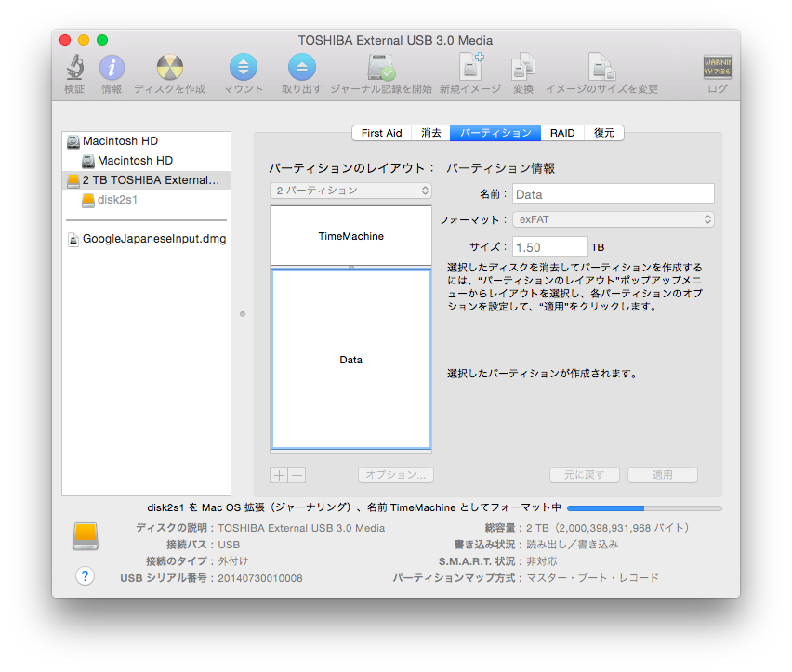This screenshot has height=672, width=792.
Task: Open the Info toolbar icon
Action: (x=112, y=68)
